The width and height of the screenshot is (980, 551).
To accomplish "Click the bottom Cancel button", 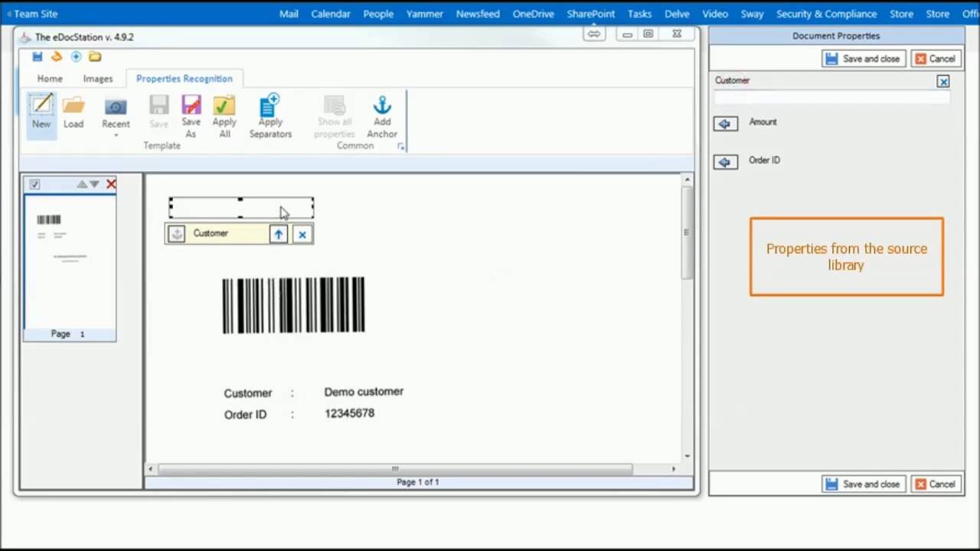I will pos(936,484).
